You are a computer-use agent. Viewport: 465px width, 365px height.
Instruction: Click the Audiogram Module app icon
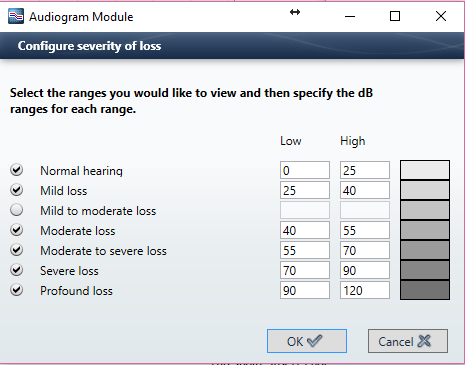pos(16,16)
